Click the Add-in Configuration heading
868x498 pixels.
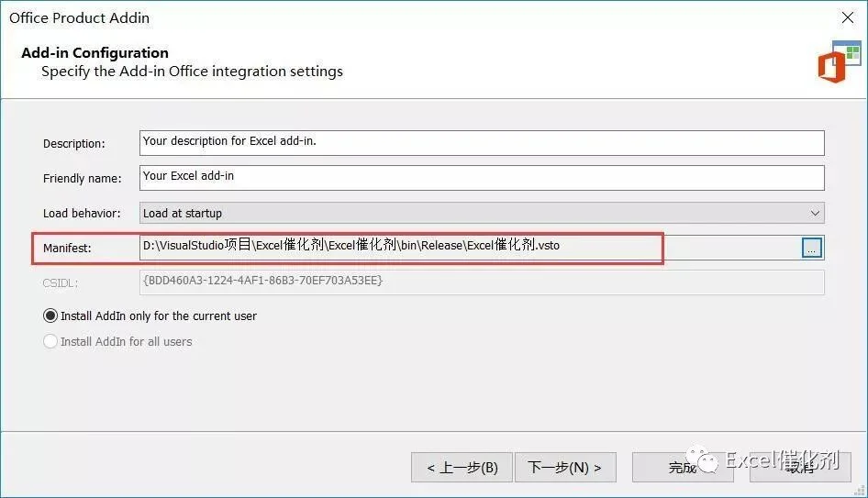point(95,52)
